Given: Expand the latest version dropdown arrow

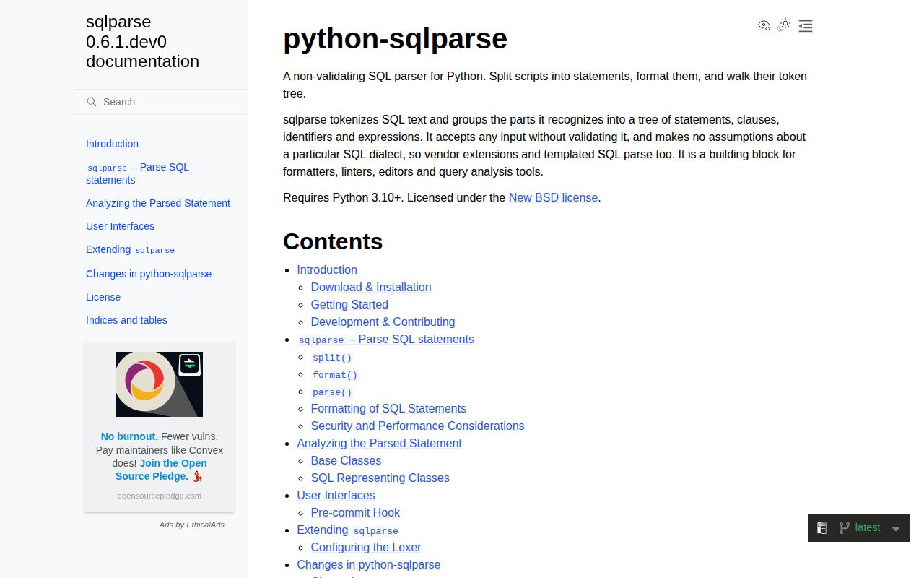Looking at the screenshot, I should click(x=896, y=529).
